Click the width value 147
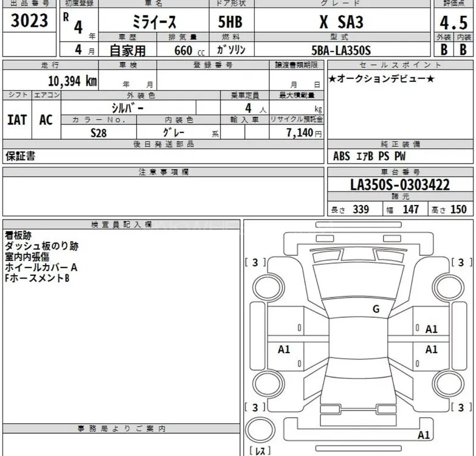Image resolution: width=476 pixels, height=456 pixels. pyautogui.click(x=411, y=210)
